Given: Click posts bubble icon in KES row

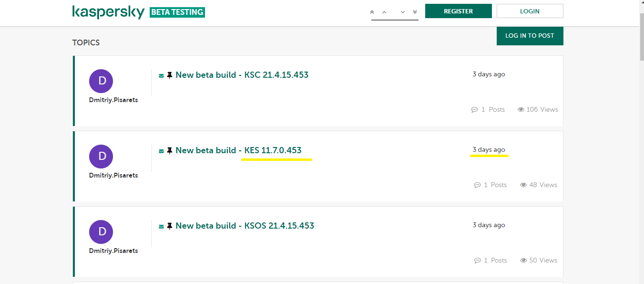Looking at the screenshot, I should (477, 185).
